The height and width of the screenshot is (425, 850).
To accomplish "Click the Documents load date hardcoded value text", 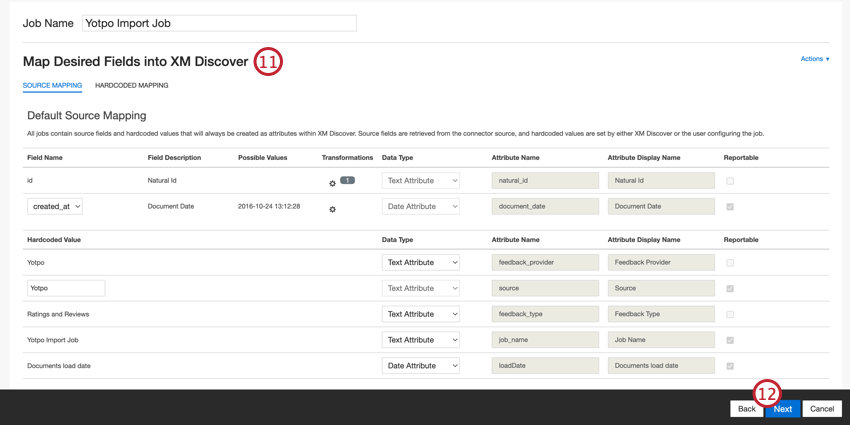I will pyautogui.click(x=59, y=366).
